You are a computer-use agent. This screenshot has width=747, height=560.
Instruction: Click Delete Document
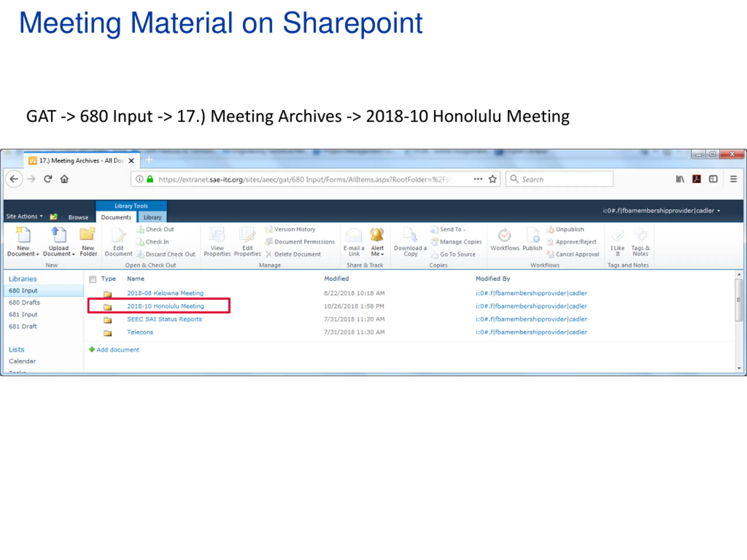[293, 254]
